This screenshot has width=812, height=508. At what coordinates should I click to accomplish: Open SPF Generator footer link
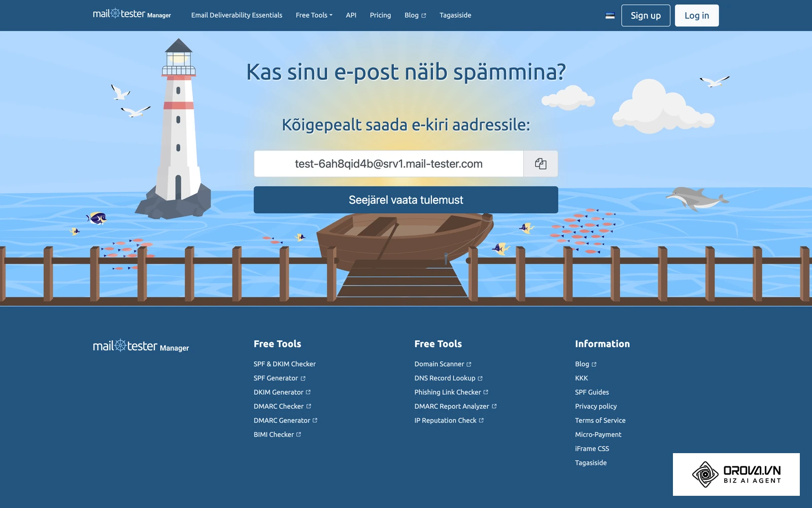click(x=280, y=378)
